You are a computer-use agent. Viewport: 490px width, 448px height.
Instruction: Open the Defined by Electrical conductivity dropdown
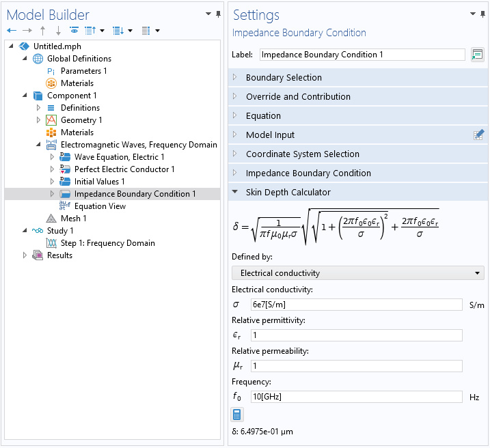click(x=358, y=273)
